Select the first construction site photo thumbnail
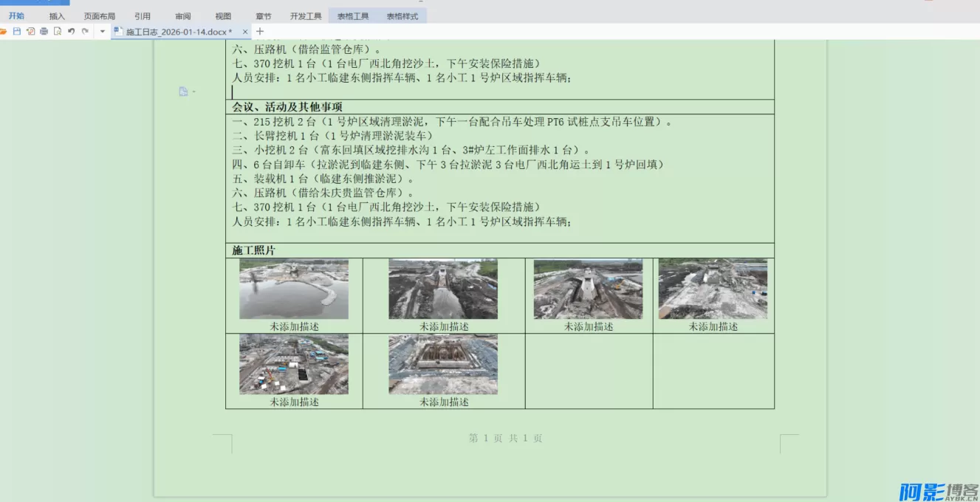Image resolution: width=980 pixels, height=502 pixels. (293, 289)
